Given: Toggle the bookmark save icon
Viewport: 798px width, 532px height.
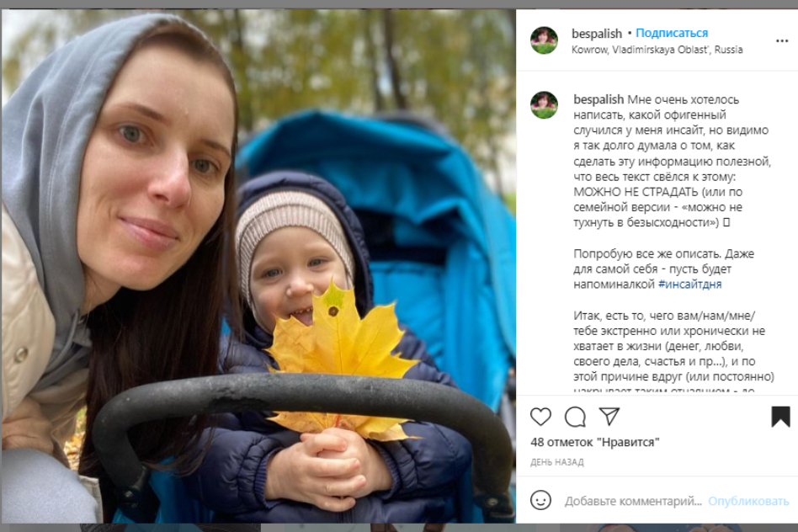Looking at the screenshot, I should [780, 417].
